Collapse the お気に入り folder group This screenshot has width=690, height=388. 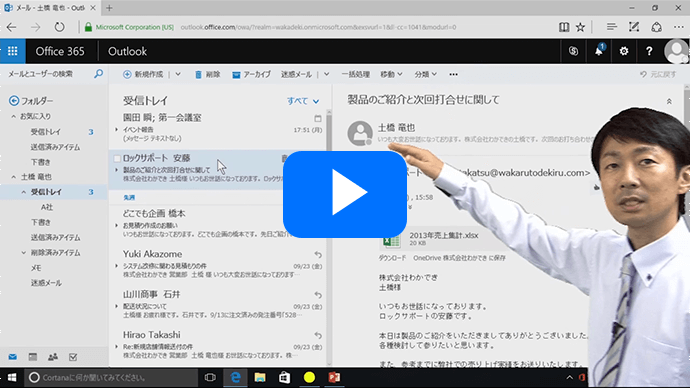point(14,117)
